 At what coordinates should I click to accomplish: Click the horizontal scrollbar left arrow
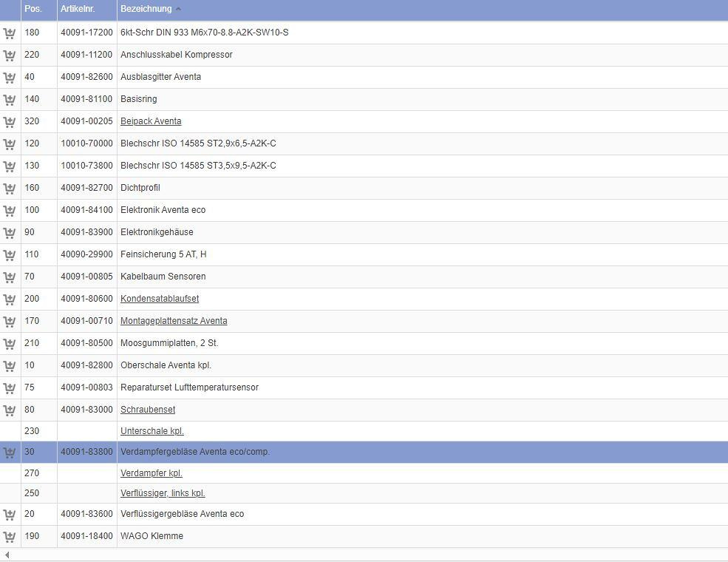coord(7,555)
